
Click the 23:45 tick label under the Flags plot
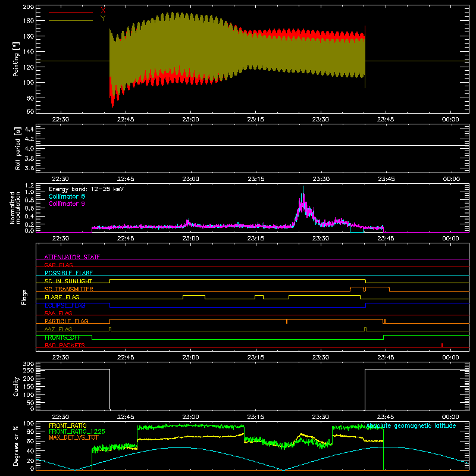386,358
